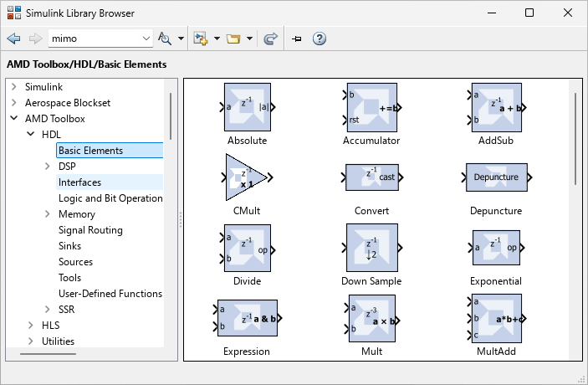Click the refresh library arrow icon

(x=270, y=38)
